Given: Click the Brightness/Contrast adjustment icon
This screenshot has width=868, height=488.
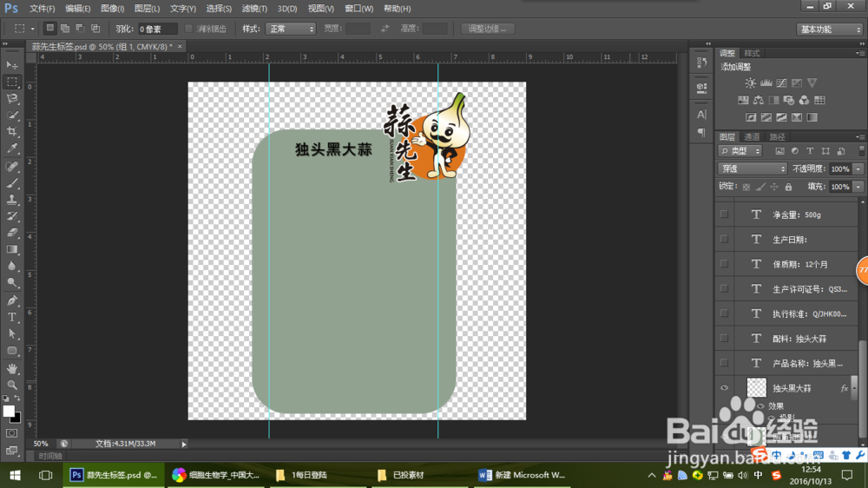Looking at the screenshot, I should point(750,83).
